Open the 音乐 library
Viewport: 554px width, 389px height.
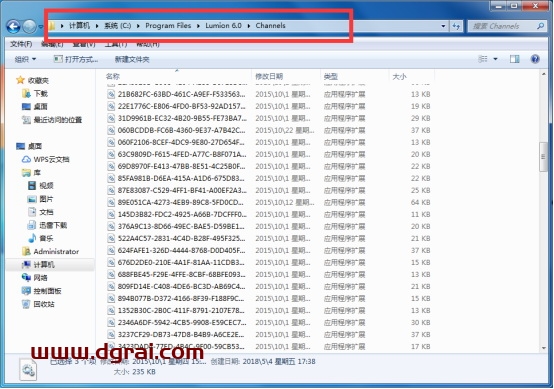pos(41,238)
